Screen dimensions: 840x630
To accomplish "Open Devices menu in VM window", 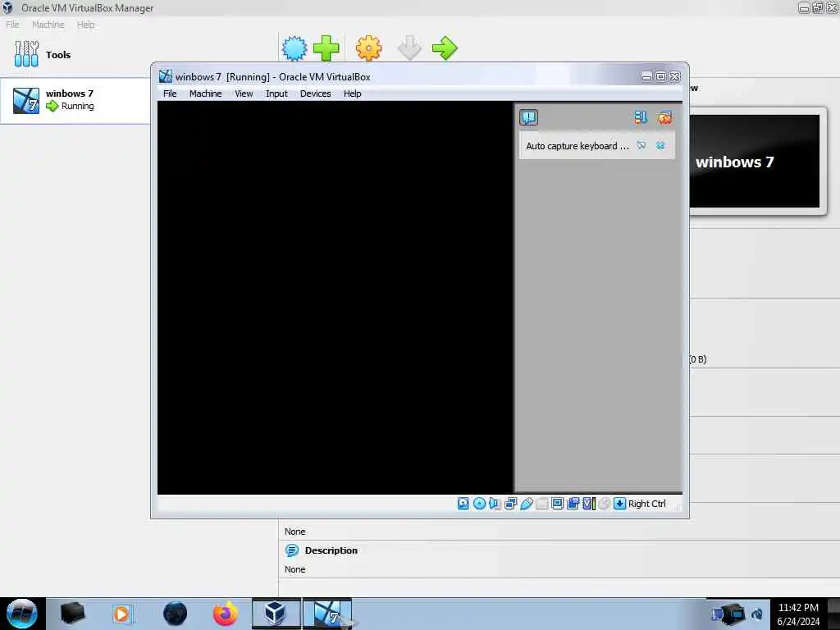I will [316, 94].
